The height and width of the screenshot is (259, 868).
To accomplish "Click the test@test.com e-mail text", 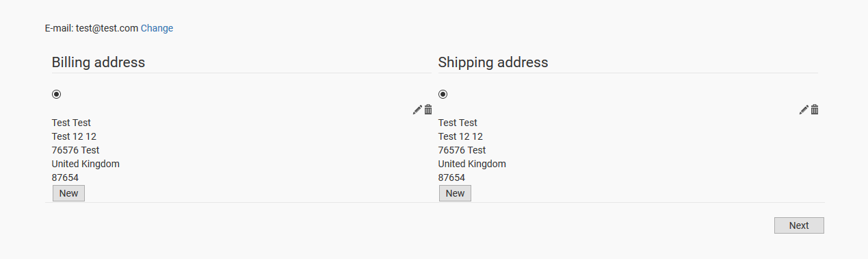I will [107, 28].
